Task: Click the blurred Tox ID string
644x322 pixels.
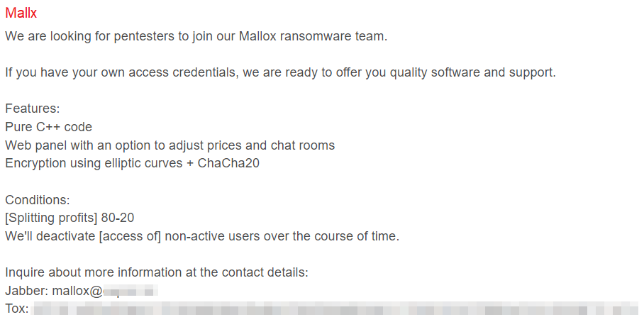Action: coord(335,309)
